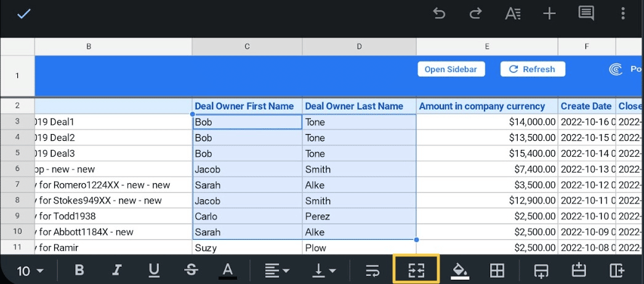Select column E header

tap(487, 46)
